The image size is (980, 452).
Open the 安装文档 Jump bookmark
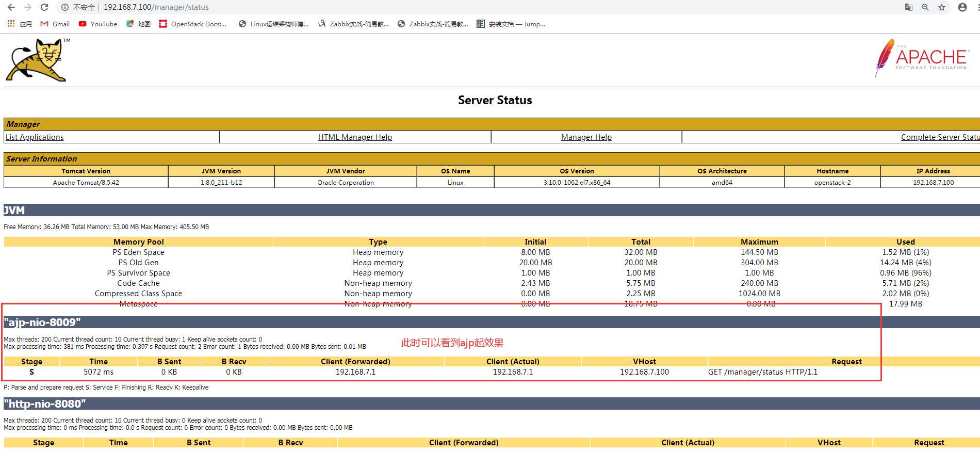(x=511, y=24)
